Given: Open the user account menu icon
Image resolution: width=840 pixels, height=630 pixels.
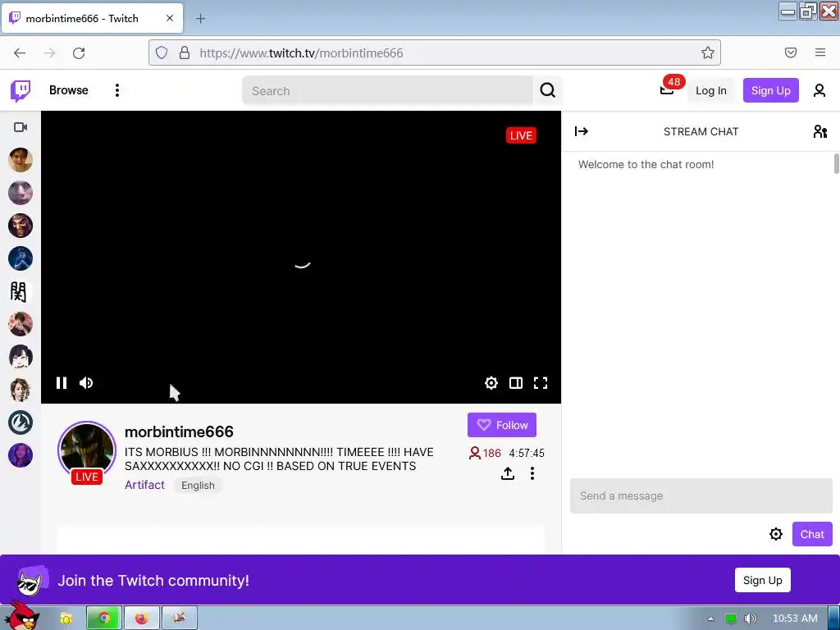Looking at the screenshot, I should 819,90.
